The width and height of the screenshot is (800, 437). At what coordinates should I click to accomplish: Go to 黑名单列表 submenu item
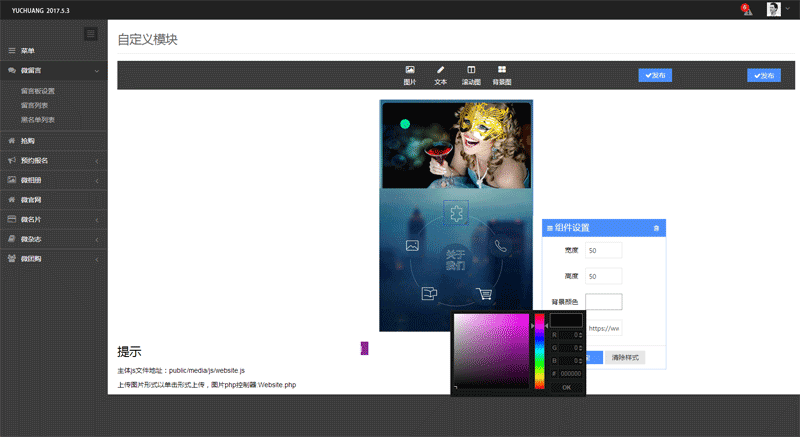pos(38,119)
